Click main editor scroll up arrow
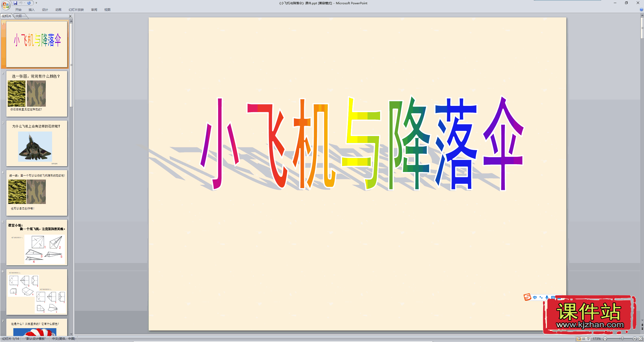The height and width of the screenshot is (342, 644). pyautogui.click(x=642, y=15)
